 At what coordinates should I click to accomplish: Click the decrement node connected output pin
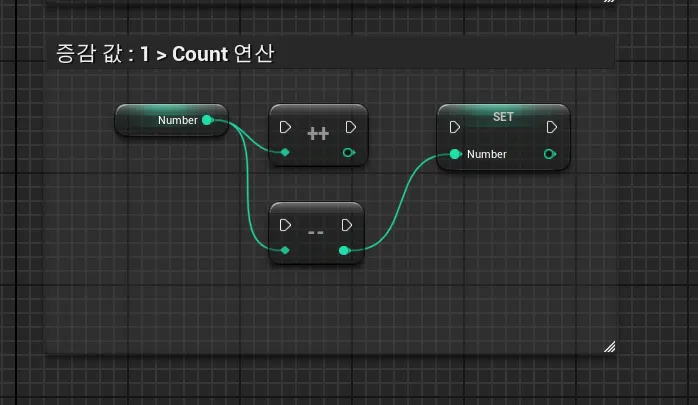(x=344, y=251)
